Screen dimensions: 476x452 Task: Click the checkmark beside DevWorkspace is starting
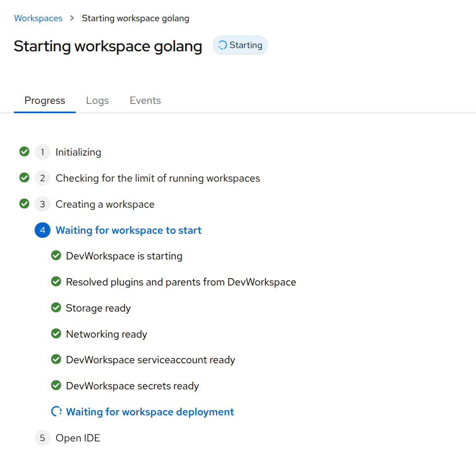point(56,256)
